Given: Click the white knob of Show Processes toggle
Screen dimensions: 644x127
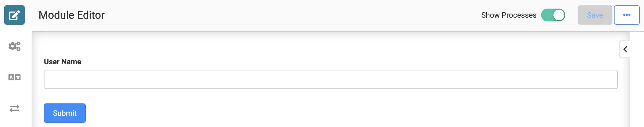Looking at the screenshot, I should tap(559, 15).
